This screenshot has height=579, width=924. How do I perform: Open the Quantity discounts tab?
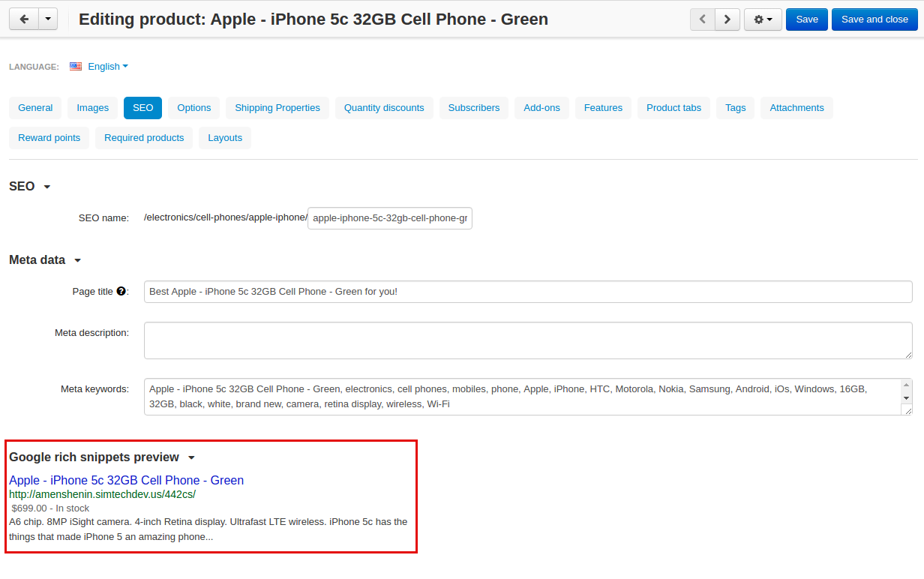(x=384, y=108)
